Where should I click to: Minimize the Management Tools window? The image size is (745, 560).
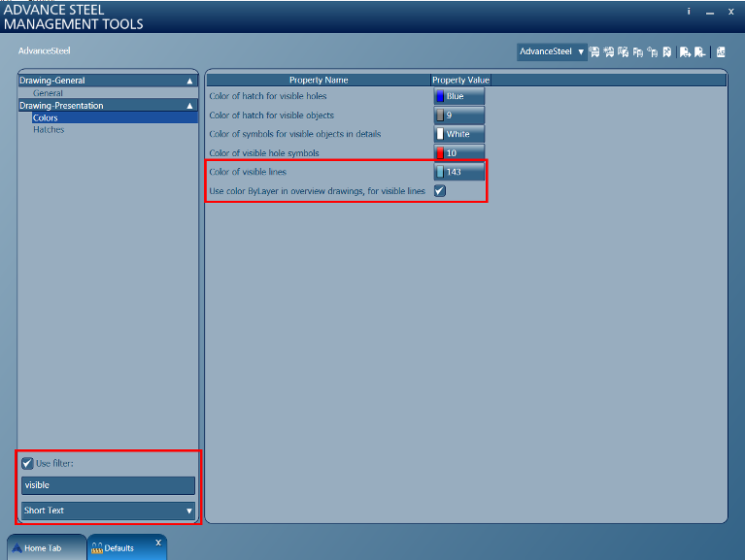[710, 13]
